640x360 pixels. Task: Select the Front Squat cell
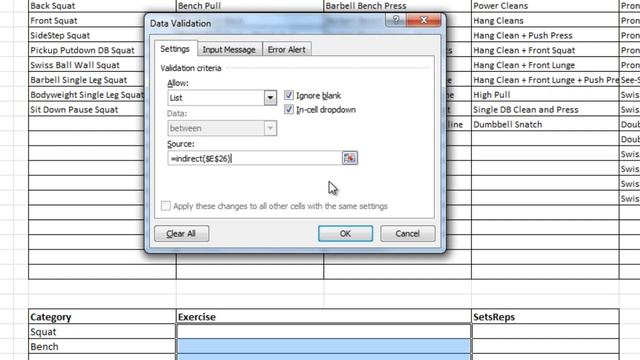coord(87,20)
